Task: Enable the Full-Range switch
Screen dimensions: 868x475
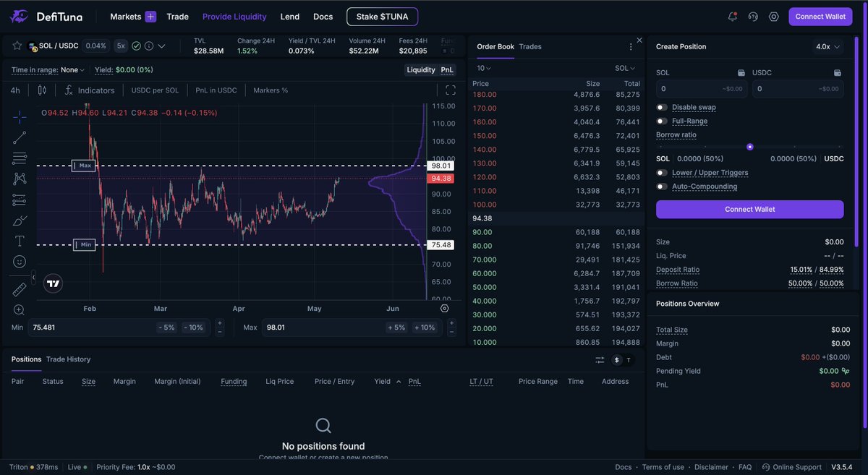Action: click(x=662, y=121)
